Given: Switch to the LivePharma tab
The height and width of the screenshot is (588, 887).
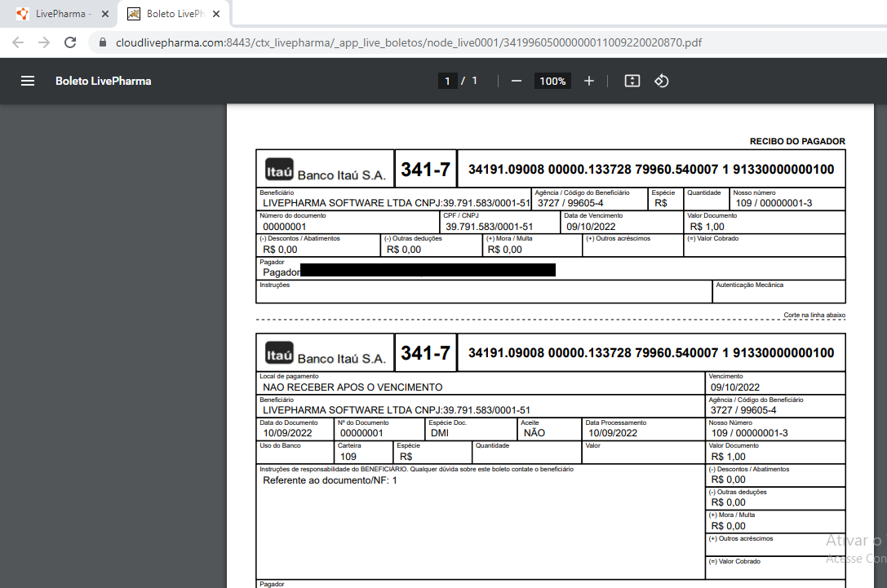Looking at the screenshot, I should (x=61, y=14).
